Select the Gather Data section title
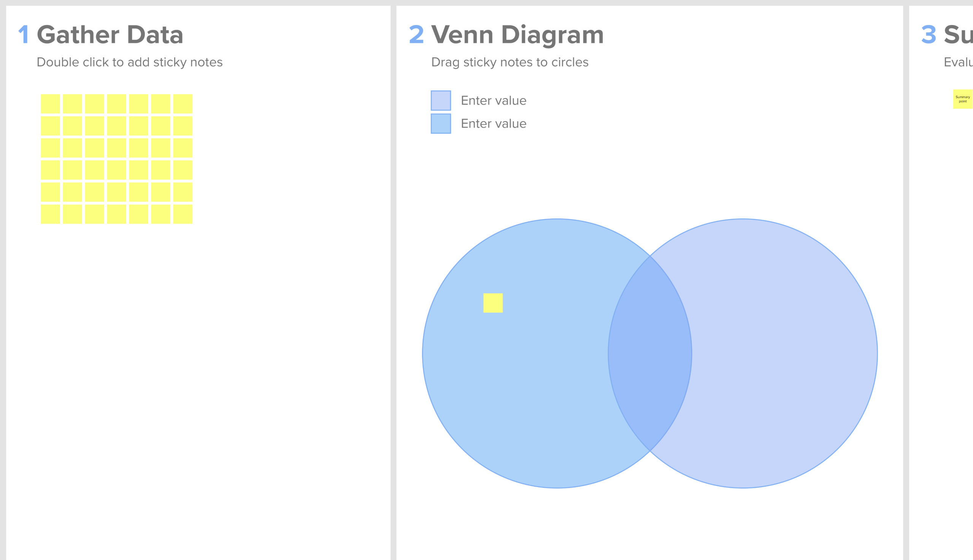The width and height of the screenshot is (973, 560). point(110,35)
